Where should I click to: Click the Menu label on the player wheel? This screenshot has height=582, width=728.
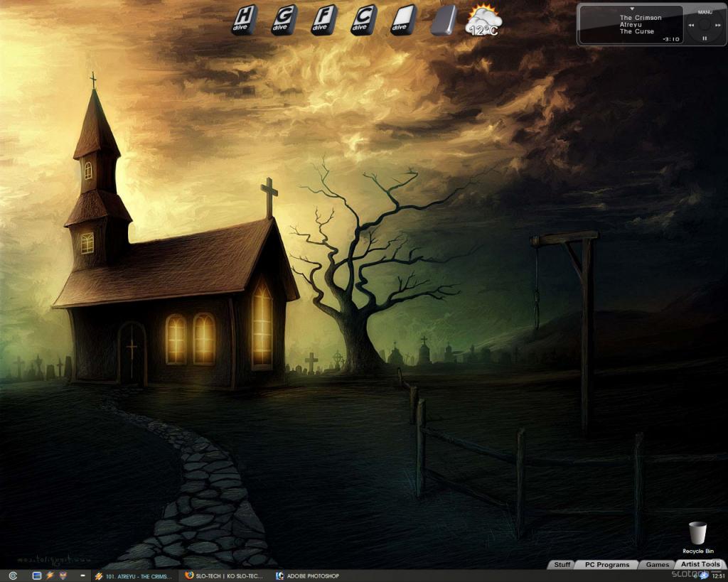[705, 12]
